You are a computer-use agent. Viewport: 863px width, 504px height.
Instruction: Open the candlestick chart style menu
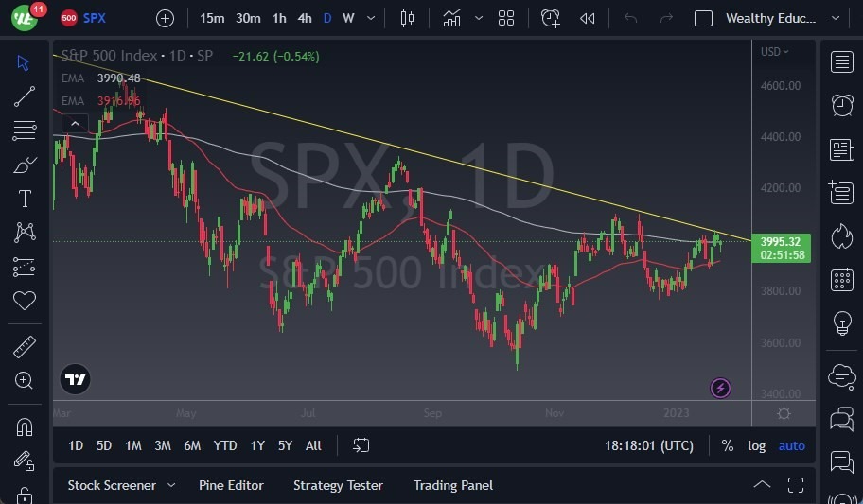click(407, 18)
